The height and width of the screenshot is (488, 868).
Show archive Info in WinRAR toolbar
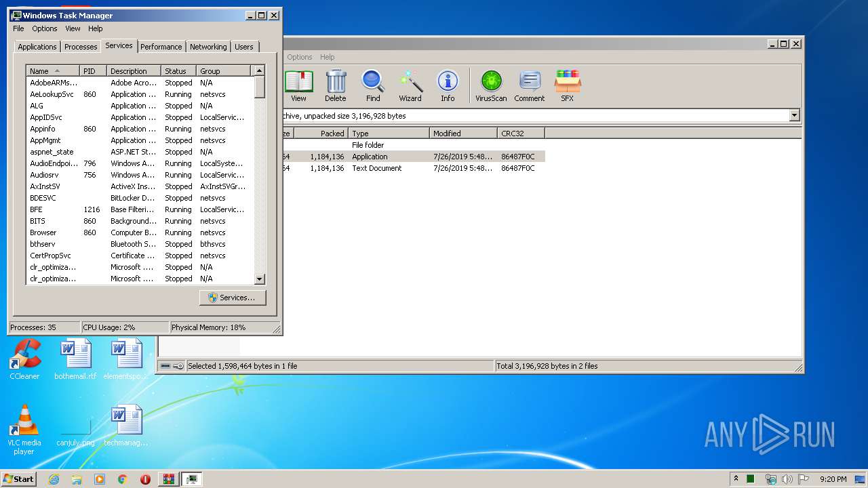[448, 86]
